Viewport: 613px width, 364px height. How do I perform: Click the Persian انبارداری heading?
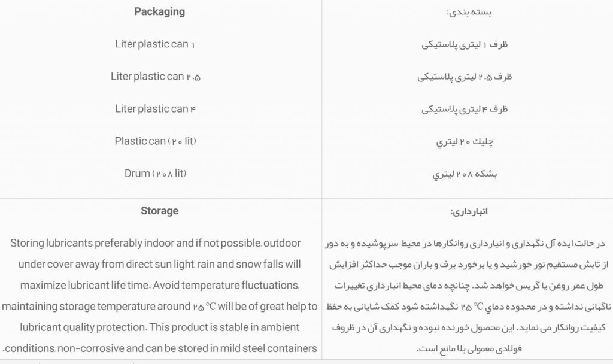pyautogui.click(x=469, y=211)
